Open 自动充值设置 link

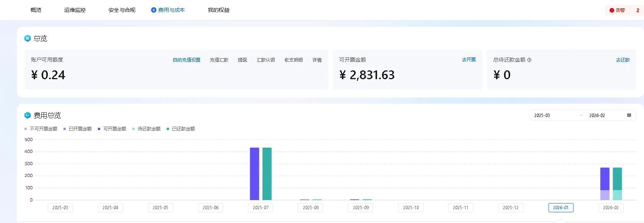pos(187,60)
